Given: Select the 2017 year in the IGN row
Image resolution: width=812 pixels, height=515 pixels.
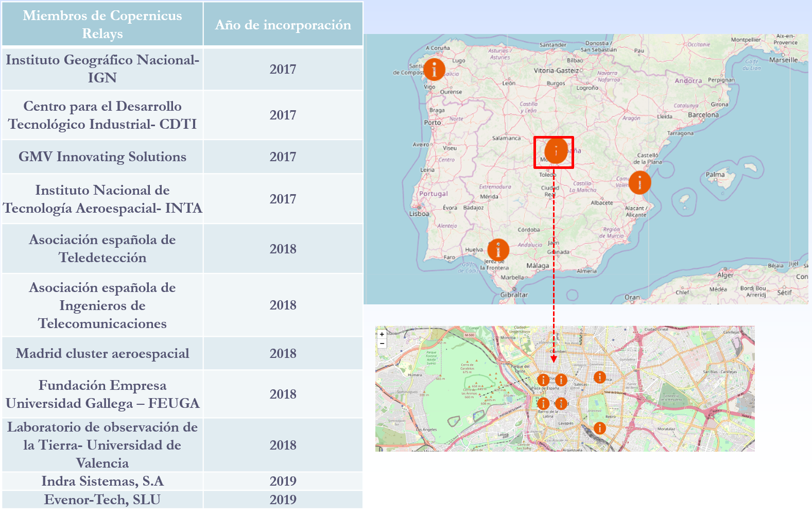Looking at the screenshot, I should tap(283, 69).
